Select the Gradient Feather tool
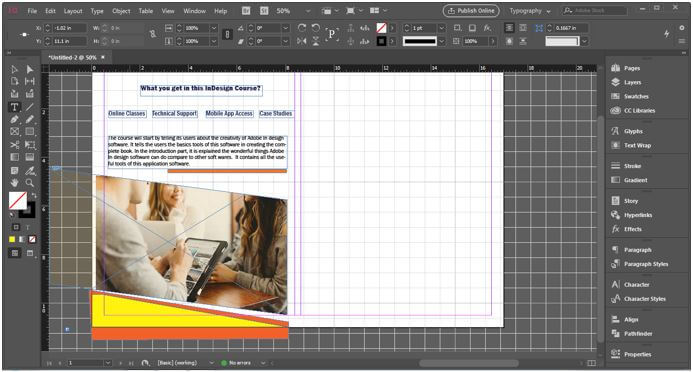The image size is (693, 372). pos(30,157)
